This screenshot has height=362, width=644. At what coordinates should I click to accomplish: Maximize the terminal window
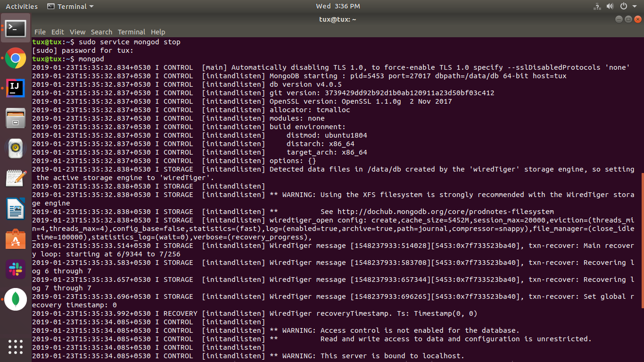pyautogui.click(x=628, y=19)
